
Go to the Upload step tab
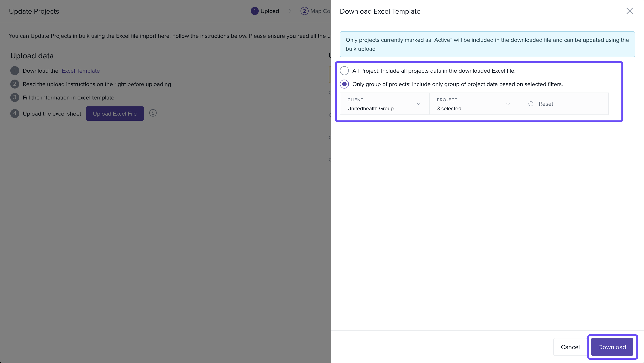269,11
